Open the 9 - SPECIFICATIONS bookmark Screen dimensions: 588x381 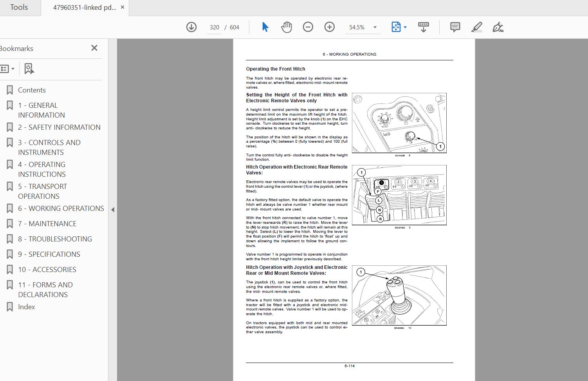(x=49, y=254)
